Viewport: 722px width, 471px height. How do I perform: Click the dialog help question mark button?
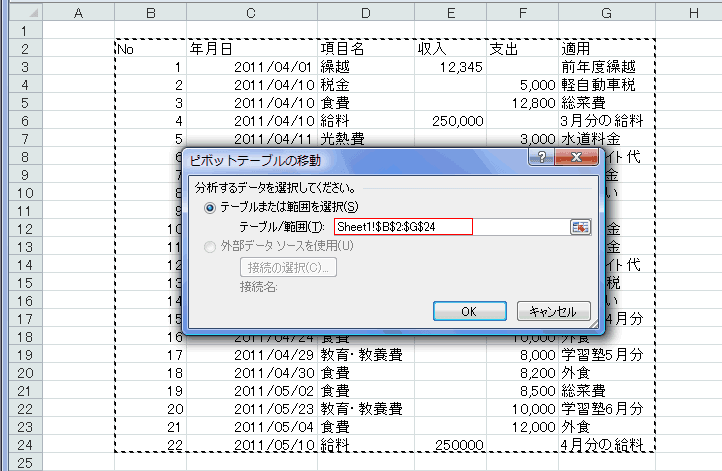[x=542, y=157]
